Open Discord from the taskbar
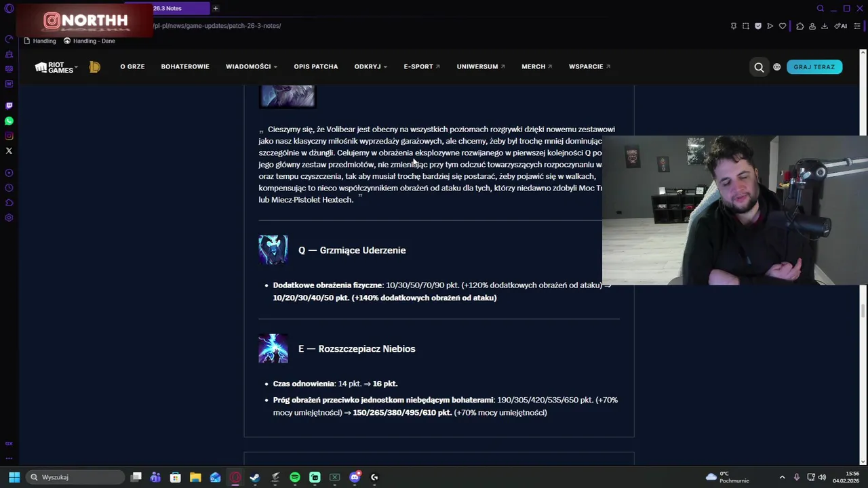868x488 pixels. click(355, 477)
